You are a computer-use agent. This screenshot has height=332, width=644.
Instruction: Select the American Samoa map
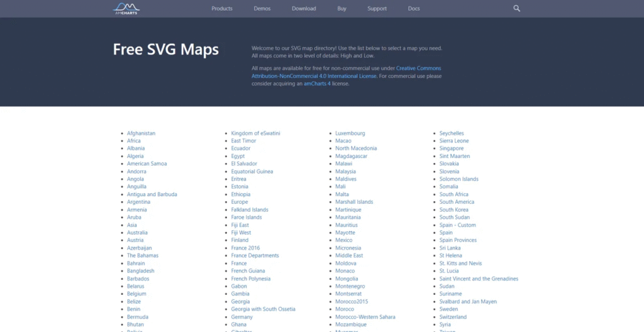147,163
